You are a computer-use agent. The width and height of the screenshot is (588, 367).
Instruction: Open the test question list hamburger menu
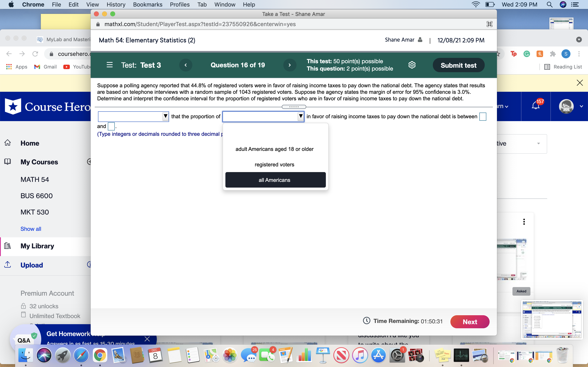pyautogui.click(x=110, y=65)
